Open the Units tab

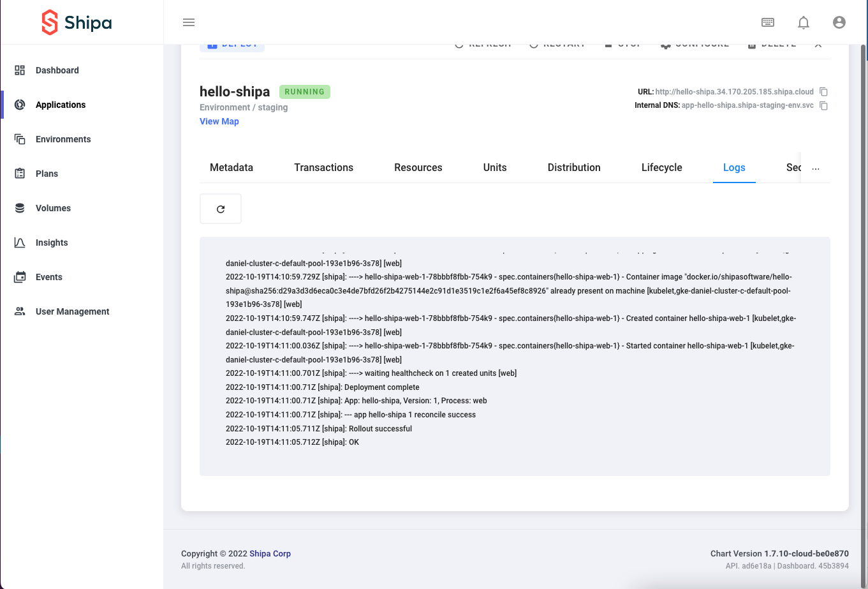click(495, 167)
